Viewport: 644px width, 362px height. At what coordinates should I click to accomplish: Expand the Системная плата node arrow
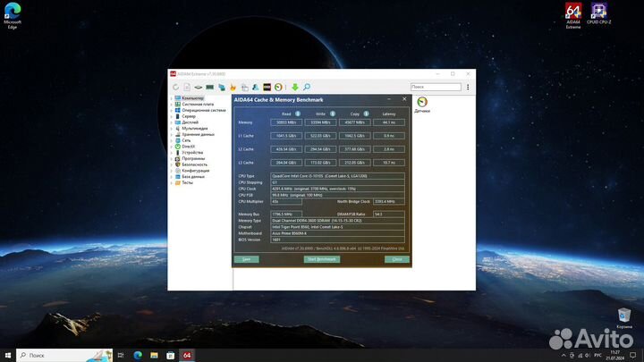pos(171,105)
